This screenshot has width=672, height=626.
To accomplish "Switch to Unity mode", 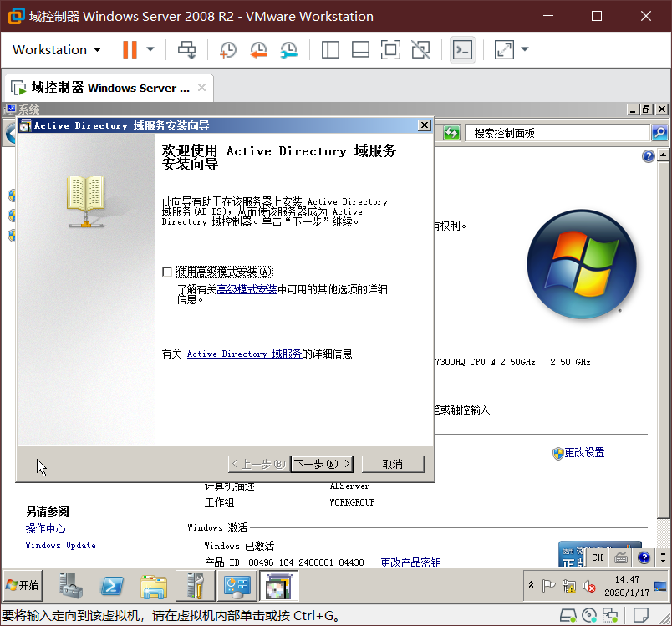I will [421, 49].
